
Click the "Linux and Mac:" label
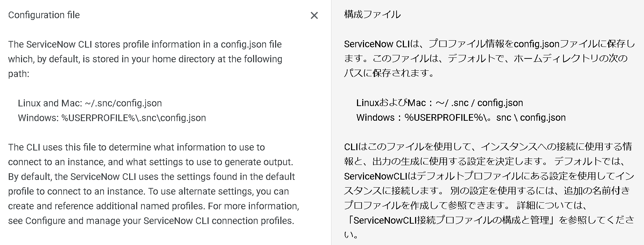tap(50, 103)
